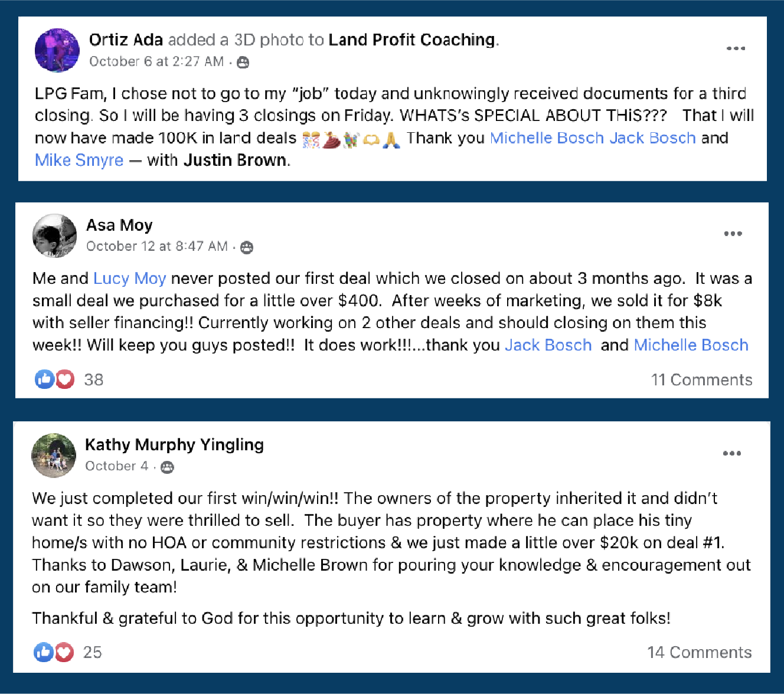The height and width of the screenshot is (694, 784).
Task: Open three-dot menu on Kathy Murphy Yingling's post
Action: pyautogui.click(x=731, y=453)
